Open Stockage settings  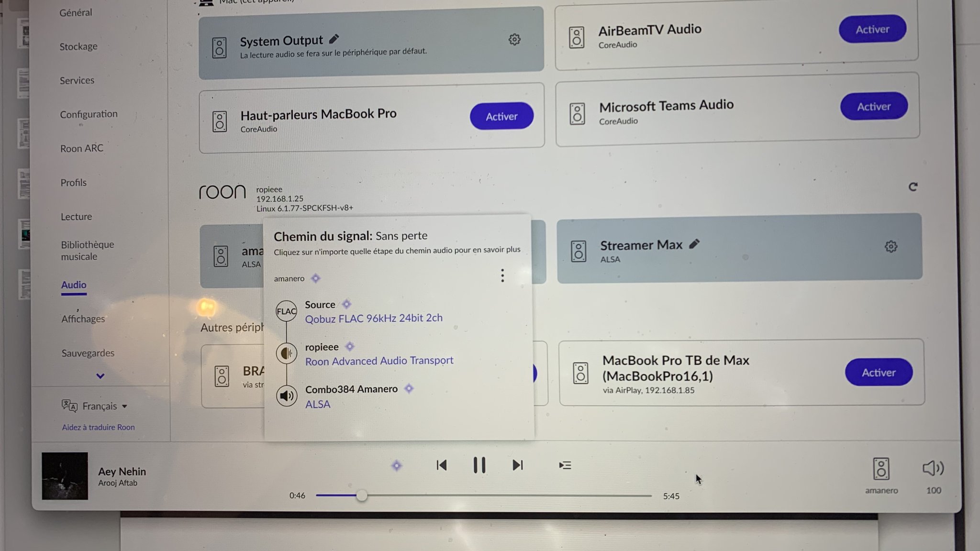(78, 46)
